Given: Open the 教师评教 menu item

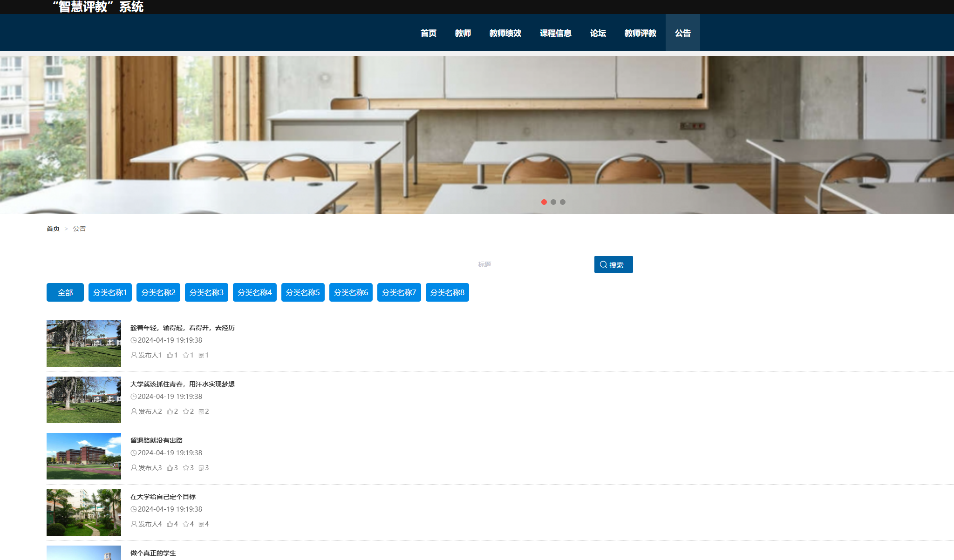Looking at the screenshot, I should (641, 33).
